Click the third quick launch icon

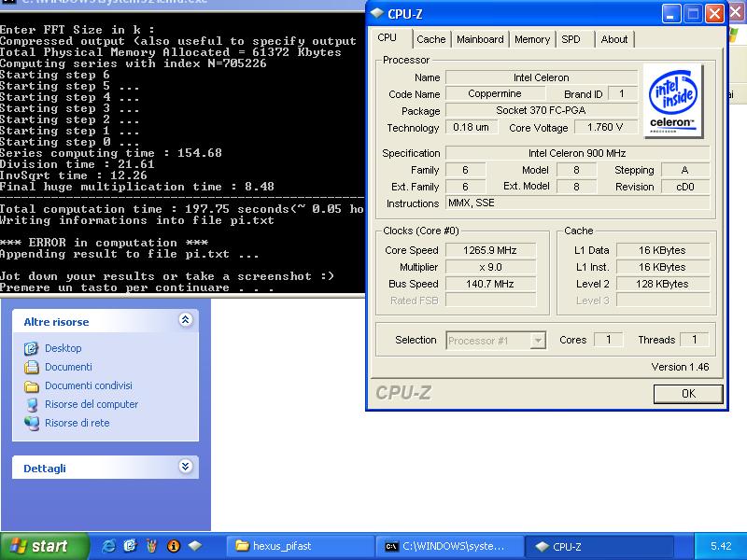[152, 546]
